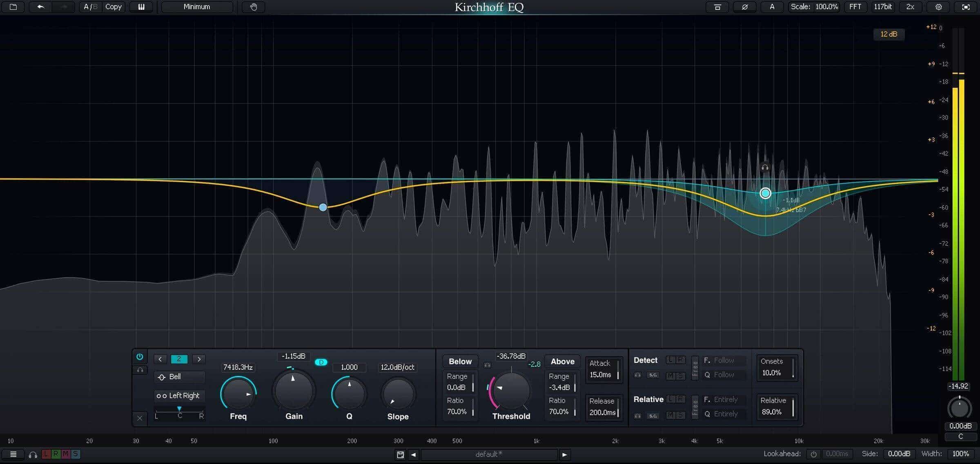Open the FFT analyzer dropdown
Viewport: 980px width, 464px height.
(855, 7)
